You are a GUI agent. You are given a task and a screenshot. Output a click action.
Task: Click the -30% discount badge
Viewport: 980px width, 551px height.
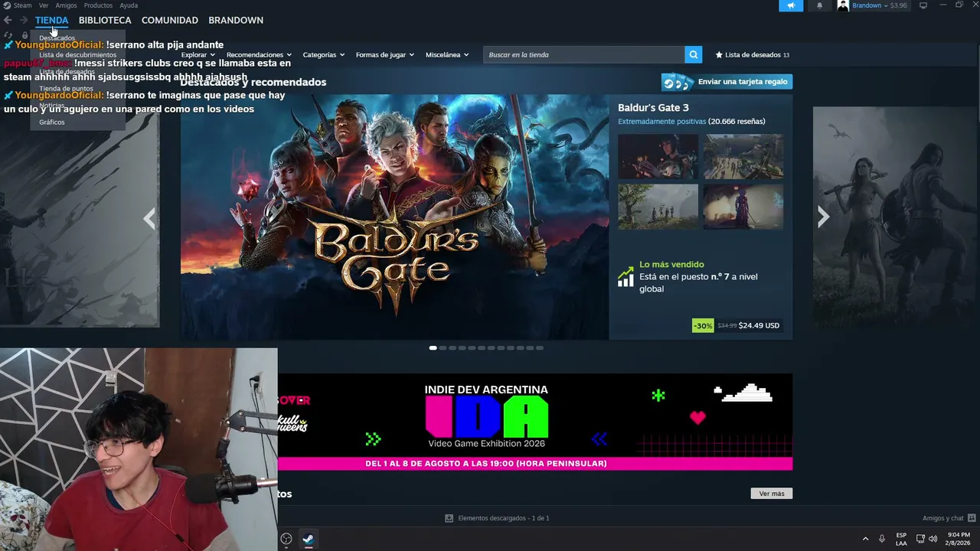tap(703, 325)
